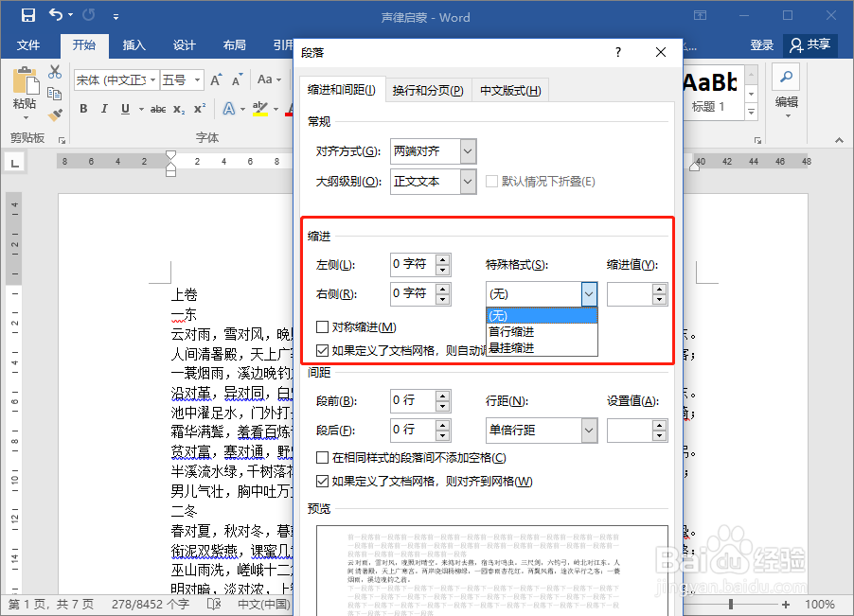
Task: Open the 插入 ribbon tab
Action: pyautogui.click(x=133, y=44)
